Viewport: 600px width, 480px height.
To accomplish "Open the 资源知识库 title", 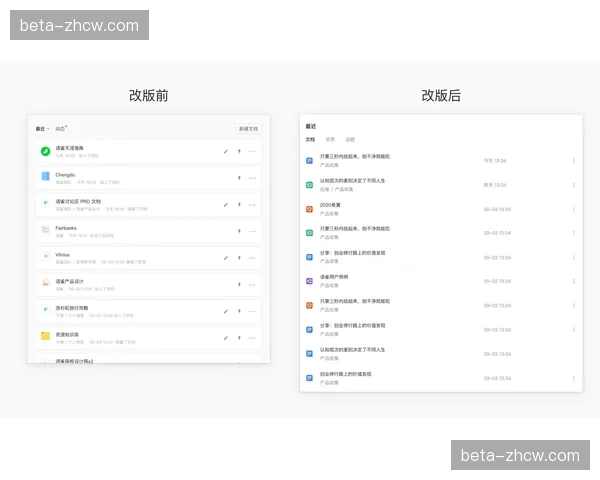I will click(67, 335).
